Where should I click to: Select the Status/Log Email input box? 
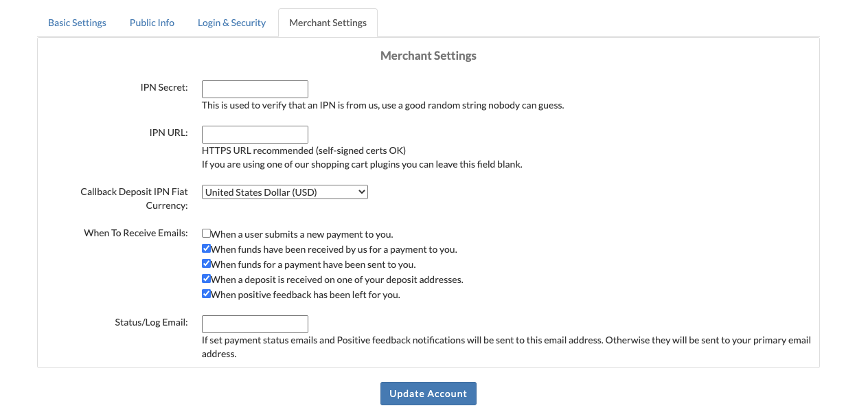pos(255,324)
